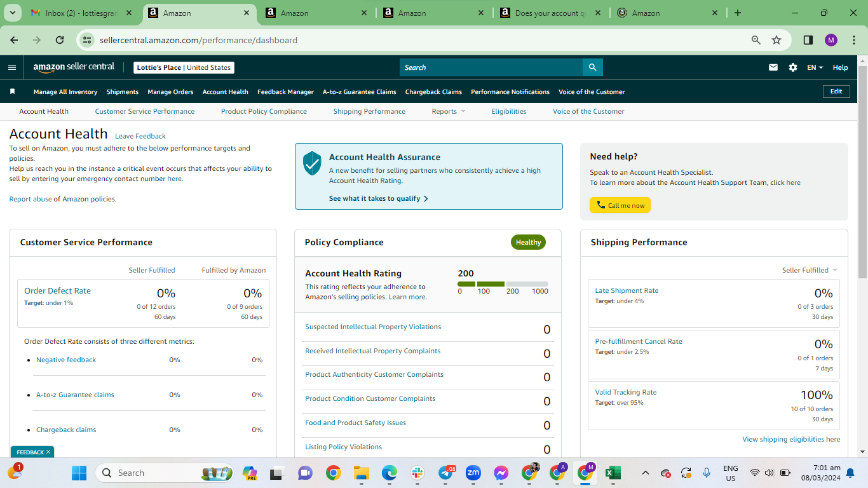Open Telegram from the taskbar

click(446, 473)
